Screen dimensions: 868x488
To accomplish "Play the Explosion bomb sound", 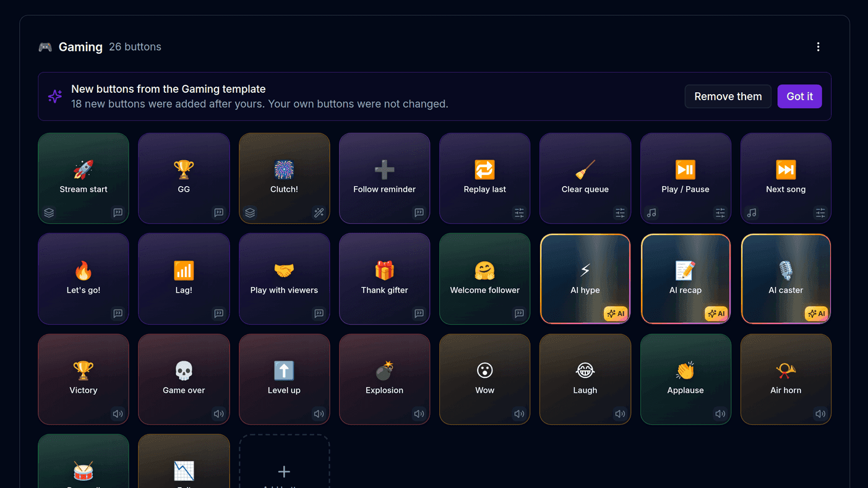I will tap(384, 379).
